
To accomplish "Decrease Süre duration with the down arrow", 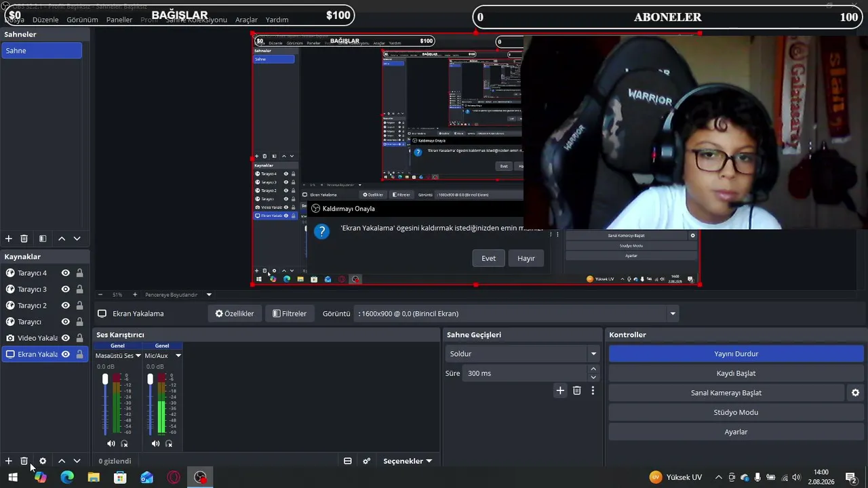I will (593, 378).
